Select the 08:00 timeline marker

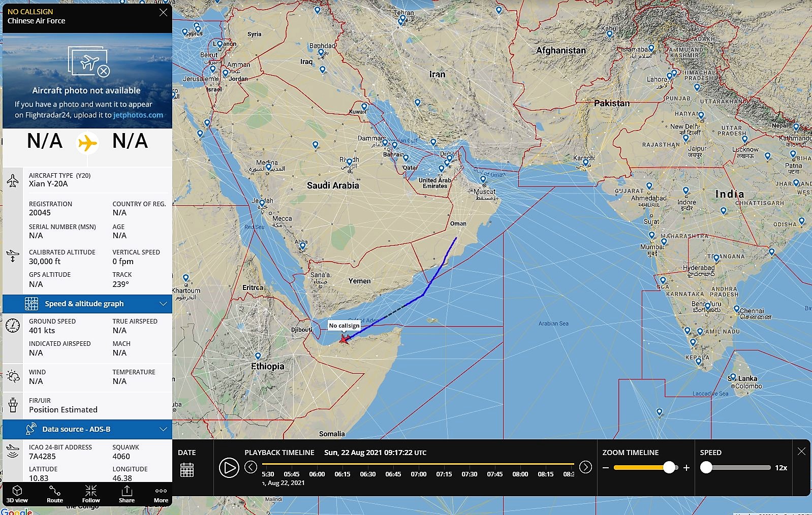tap(520, 474)
